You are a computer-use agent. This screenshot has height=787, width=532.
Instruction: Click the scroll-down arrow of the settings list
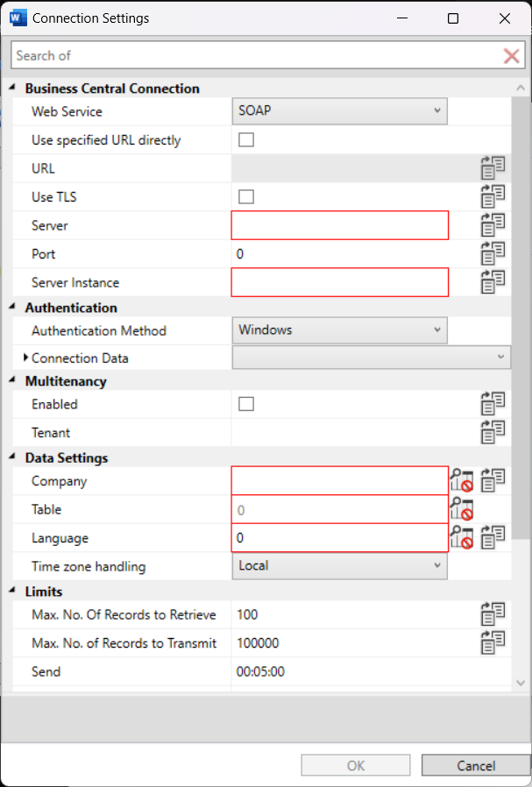point(521,683)
